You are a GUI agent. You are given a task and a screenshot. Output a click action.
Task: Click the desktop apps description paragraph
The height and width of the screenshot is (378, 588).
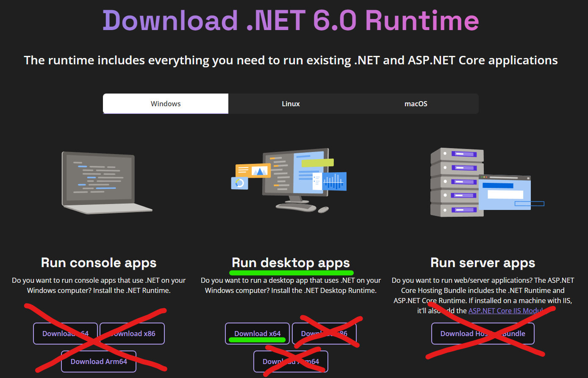(x=291, y=285)
